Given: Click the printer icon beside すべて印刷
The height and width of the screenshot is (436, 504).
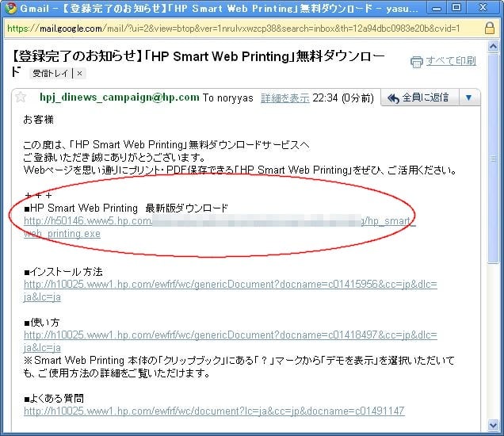Looking at the screenshot, I should pos(416,62).
